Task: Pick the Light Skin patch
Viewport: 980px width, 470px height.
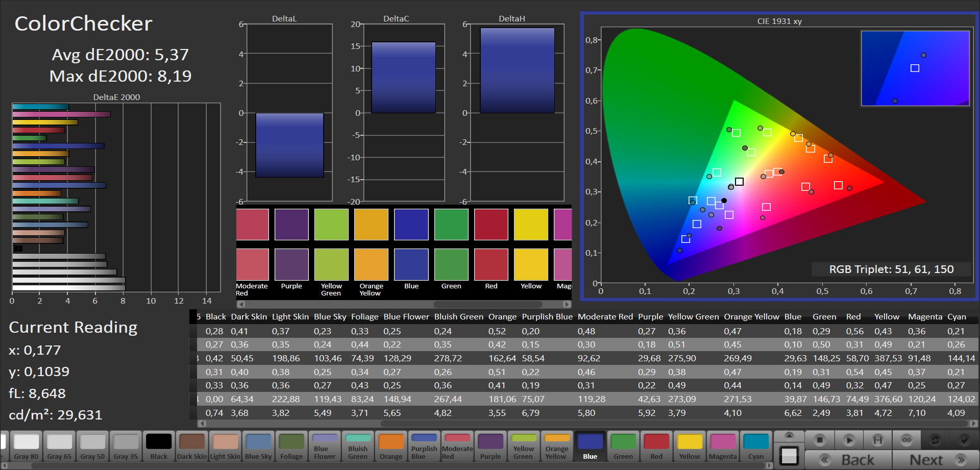Action: coord(225,447)
